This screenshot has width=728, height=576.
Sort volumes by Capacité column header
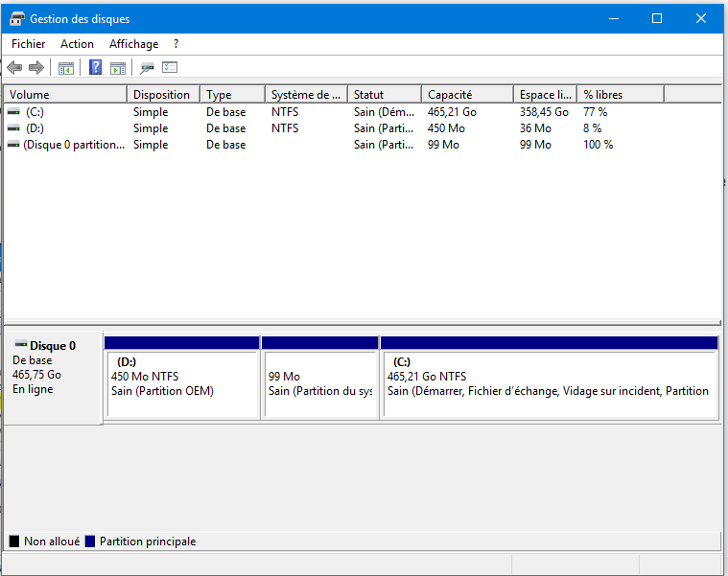[465, 95]
